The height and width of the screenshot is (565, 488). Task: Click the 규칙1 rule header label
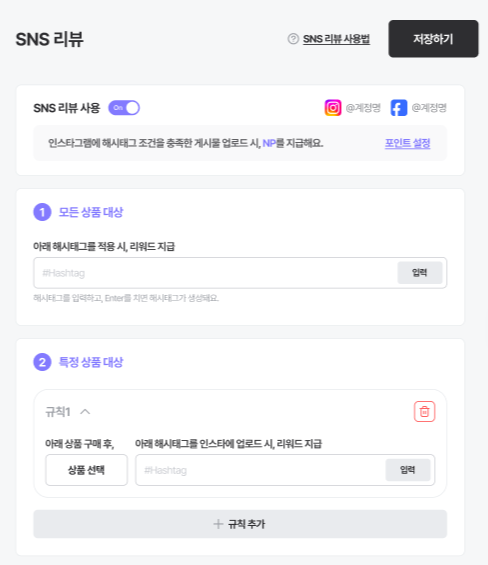(58, 411)
